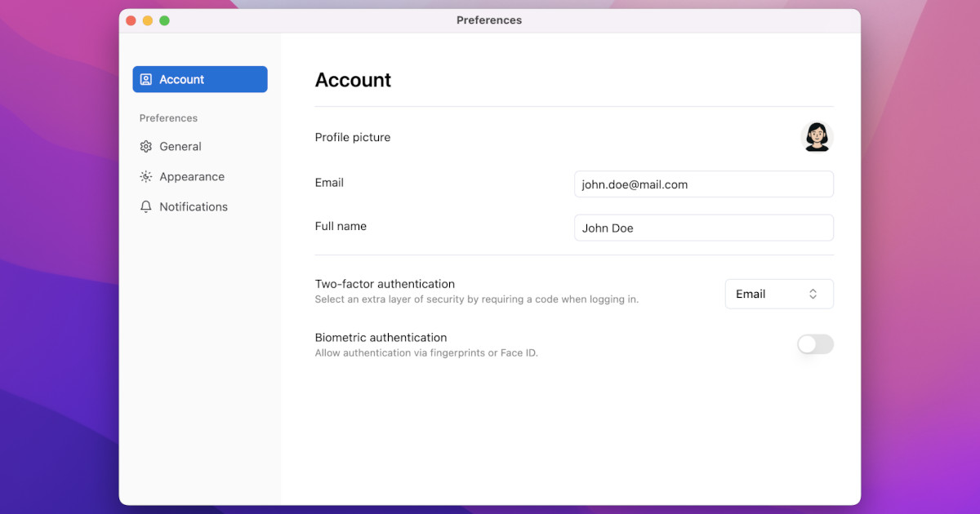Click the email address input field

pos(703,184)
